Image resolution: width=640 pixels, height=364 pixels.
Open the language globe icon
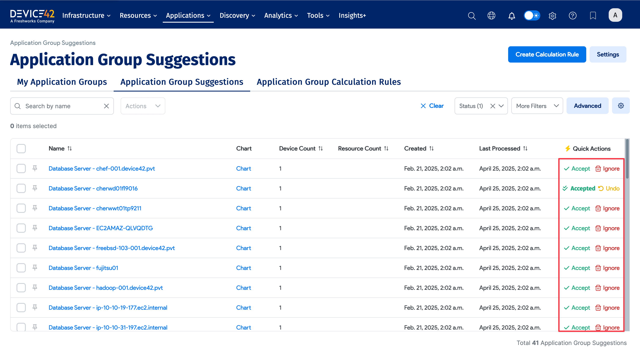(491, 15)
